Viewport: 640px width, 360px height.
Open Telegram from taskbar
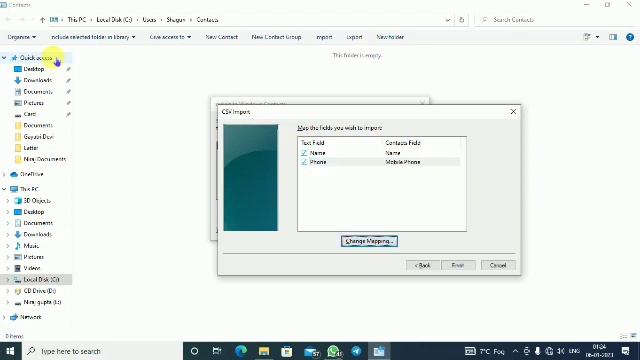click(x=356, y=351)
